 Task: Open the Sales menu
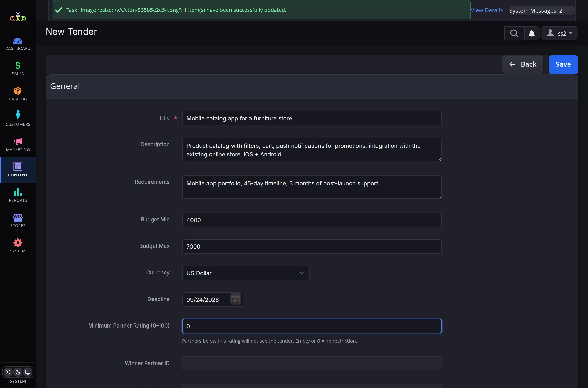click(18, 69)
